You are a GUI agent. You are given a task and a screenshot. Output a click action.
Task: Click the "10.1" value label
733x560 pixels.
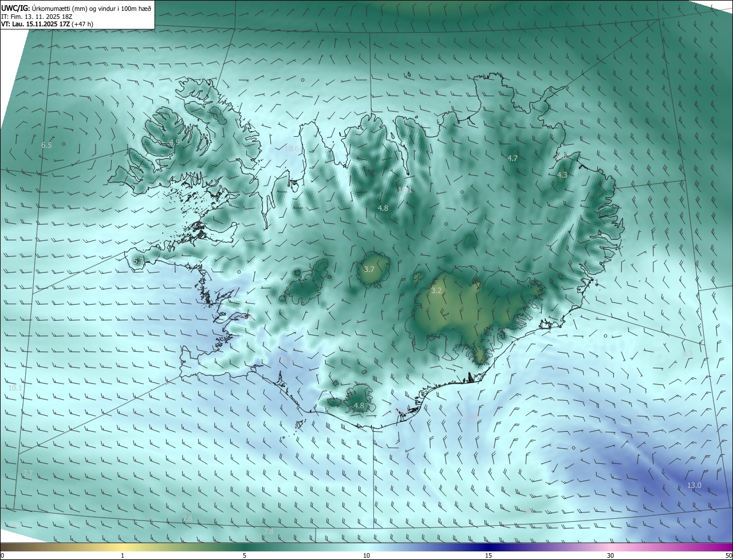(15, 388)
